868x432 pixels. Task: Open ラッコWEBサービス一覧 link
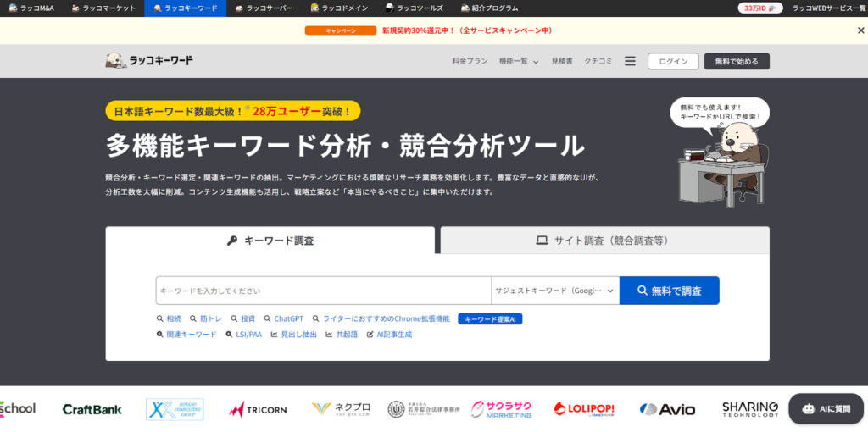(x=828, y=8)
